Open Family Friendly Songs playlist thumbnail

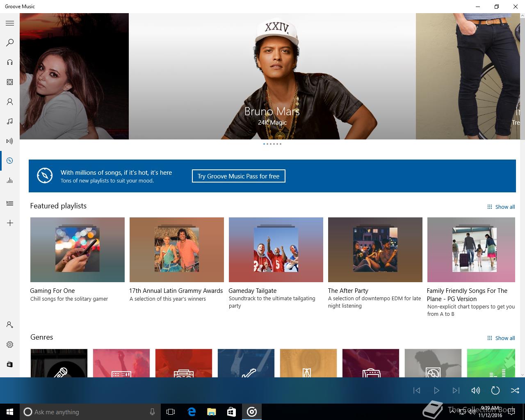tap(471, 250)
